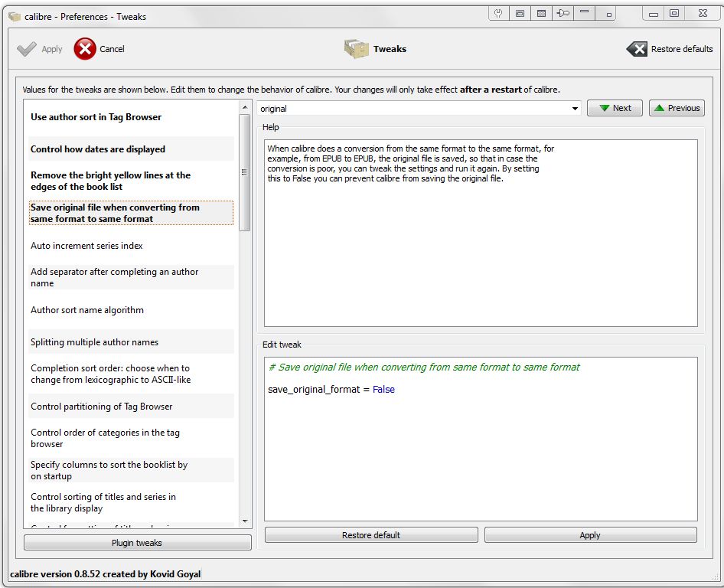The height and width of the screenshot is (588, 724).
Task: Select 'Author sort name algorithm' tweak
Action: pos(131,309)
